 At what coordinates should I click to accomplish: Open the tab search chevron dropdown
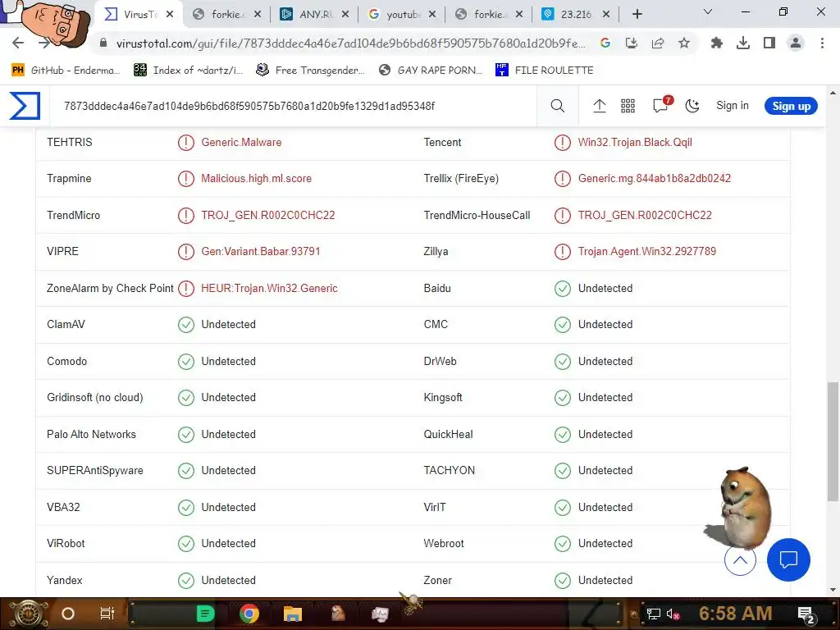(x=708, y=11)
